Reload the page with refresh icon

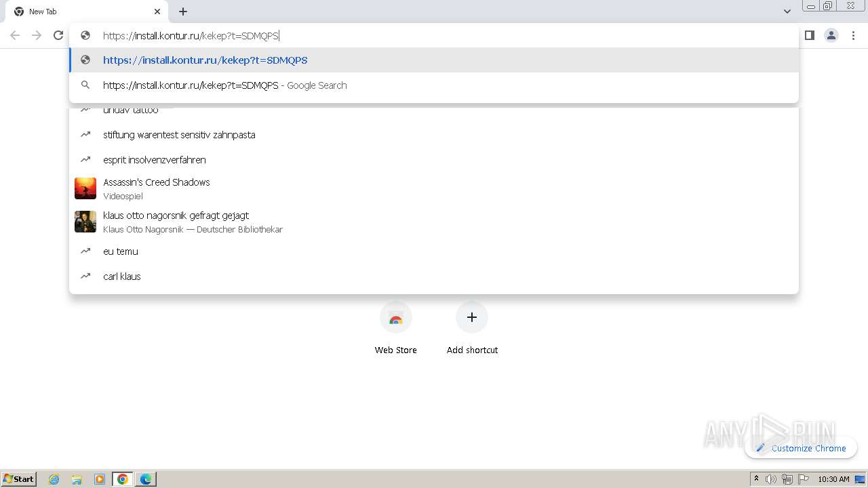pos(58,35)
